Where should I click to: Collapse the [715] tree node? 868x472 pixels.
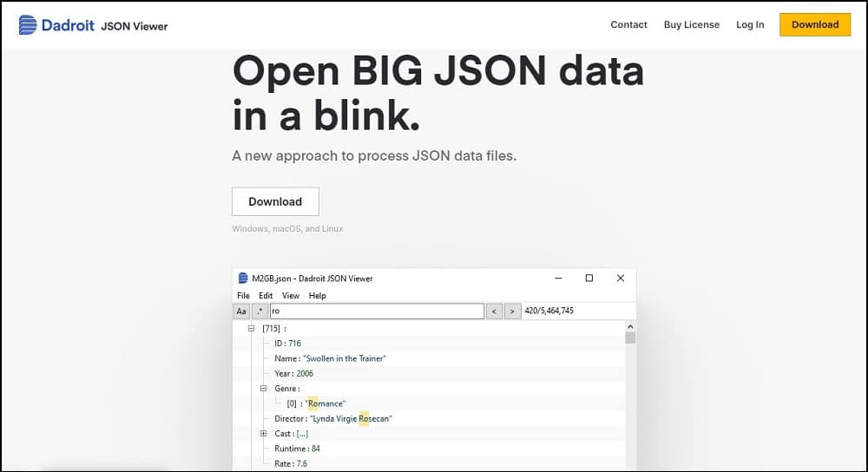(251, 328)
